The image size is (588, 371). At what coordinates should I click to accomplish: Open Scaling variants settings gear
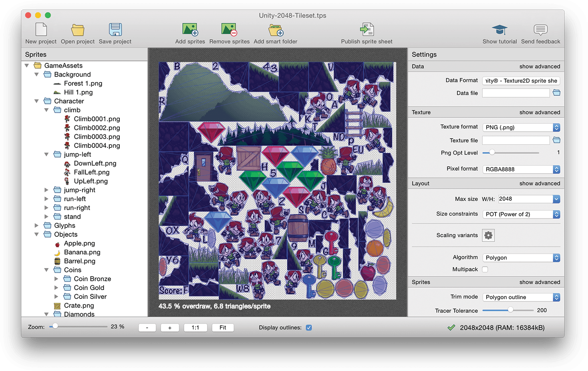click(488, 235)
